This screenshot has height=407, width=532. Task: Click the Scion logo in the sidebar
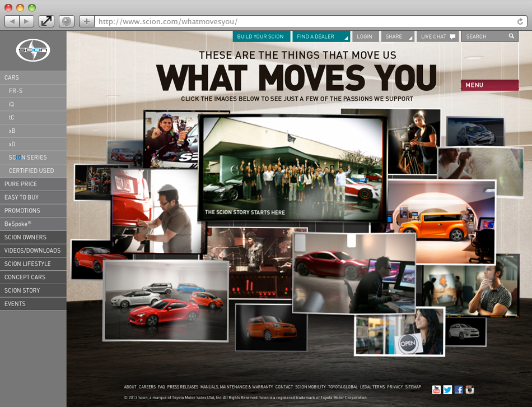(33, 50)
